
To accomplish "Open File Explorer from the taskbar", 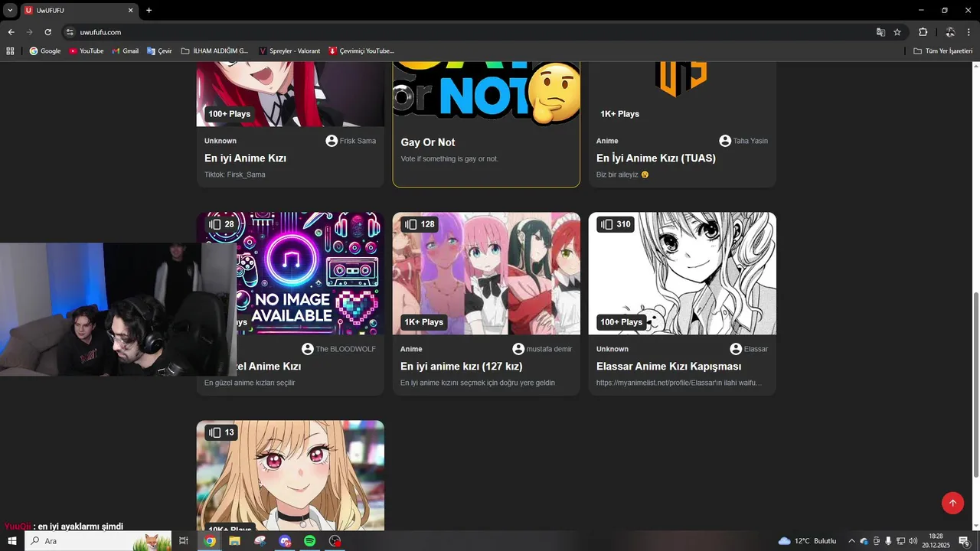I will click(234, 541).
